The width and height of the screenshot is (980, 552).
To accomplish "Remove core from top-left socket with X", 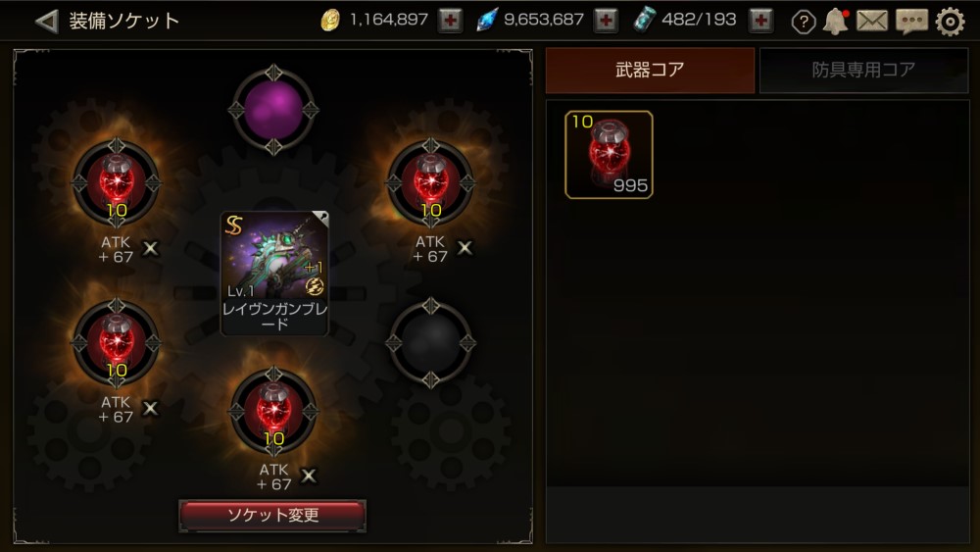I will coord(151,249).
